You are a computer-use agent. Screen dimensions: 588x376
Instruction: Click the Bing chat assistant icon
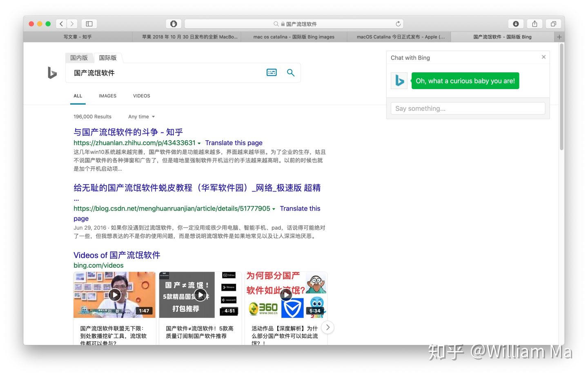point(399,81)
